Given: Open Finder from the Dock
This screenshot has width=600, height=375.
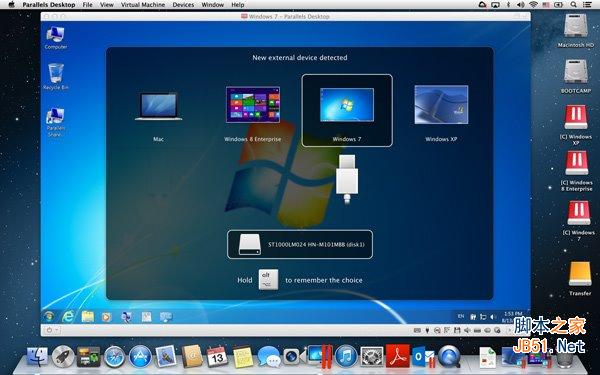Looking at the screenshot, I should [37, 356].
